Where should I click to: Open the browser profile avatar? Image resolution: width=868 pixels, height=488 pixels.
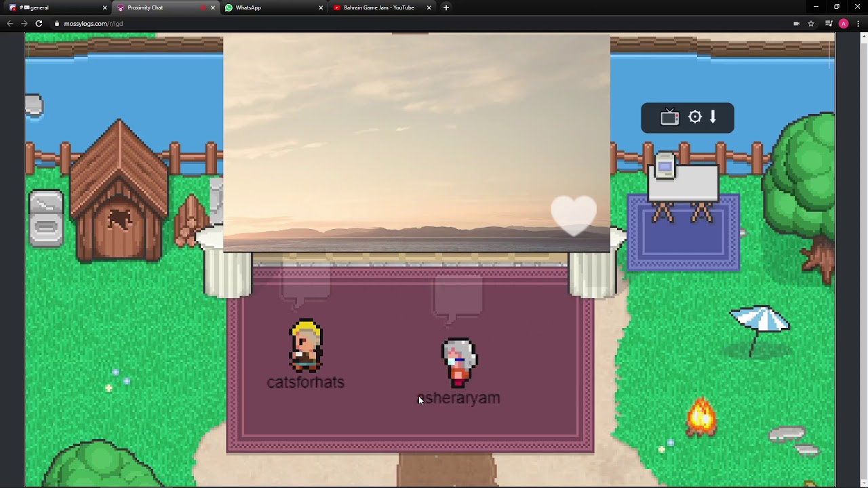[844, 24]
